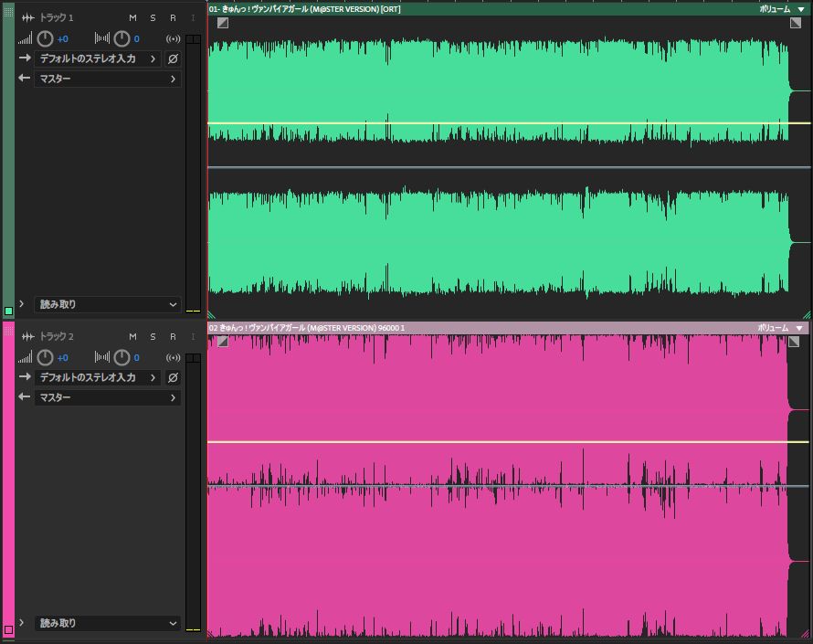The image size is (813, 644).
Task: Solo Track 1 with S button
Action: click(153, 18)
